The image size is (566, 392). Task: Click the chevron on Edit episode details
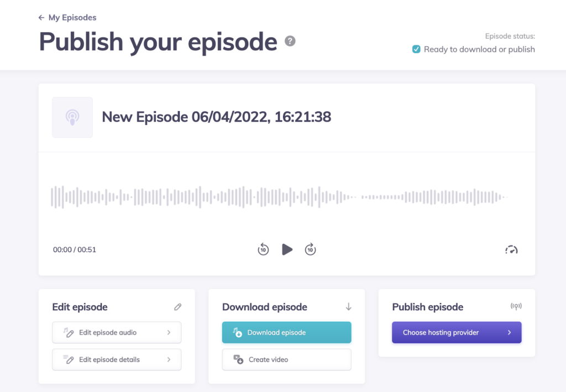coord(169,359)
